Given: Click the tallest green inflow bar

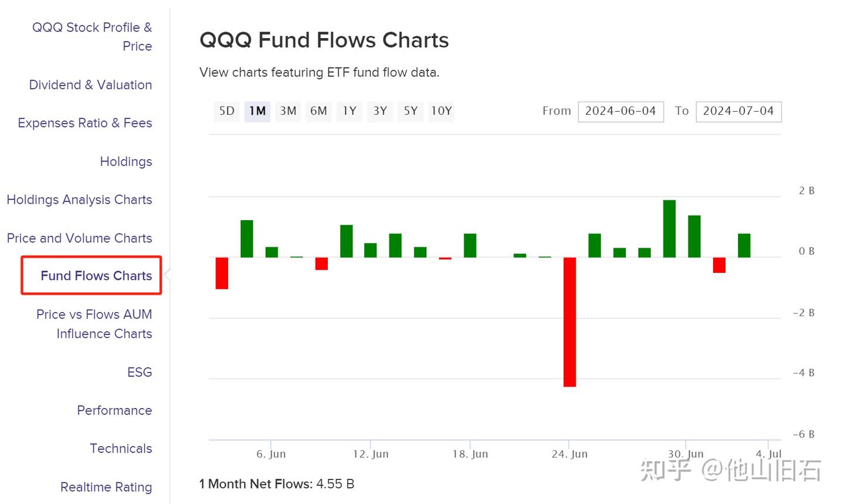Looking at the screenshot, I should [669, 228].
